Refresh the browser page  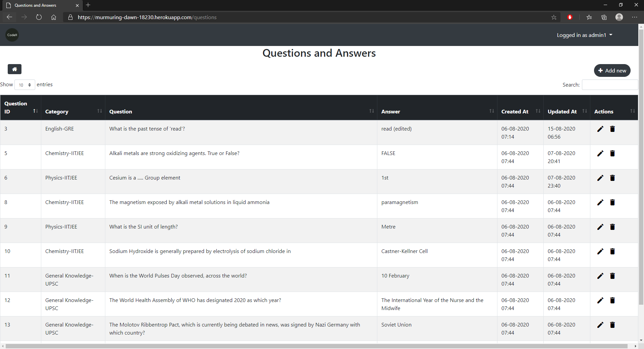(x=39, y=17)
